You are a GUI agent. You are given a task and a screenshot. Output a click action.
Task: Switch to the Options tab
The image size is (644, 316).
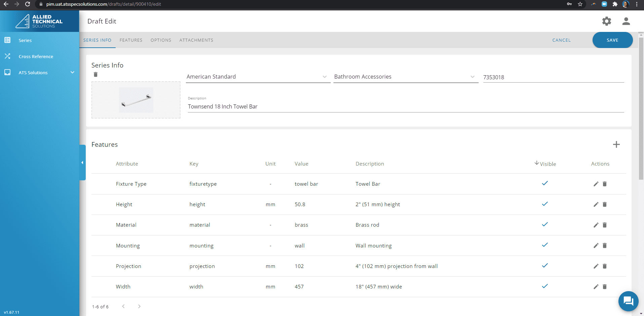click(x=161, y=40)
